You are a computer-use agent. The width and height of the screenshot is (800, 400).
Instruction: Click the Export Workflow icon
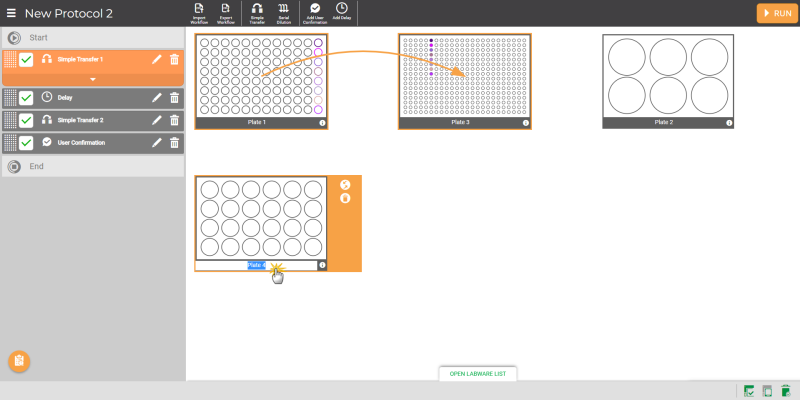coord(226,12)
